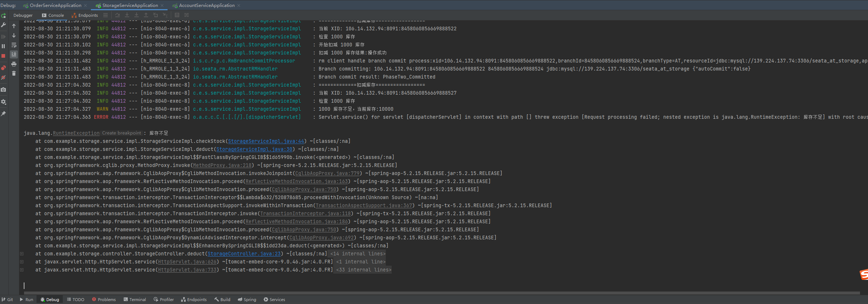Viewport: 868px width, 304px height.
Task: Click the camera thread dump icon
Action: 3,90
